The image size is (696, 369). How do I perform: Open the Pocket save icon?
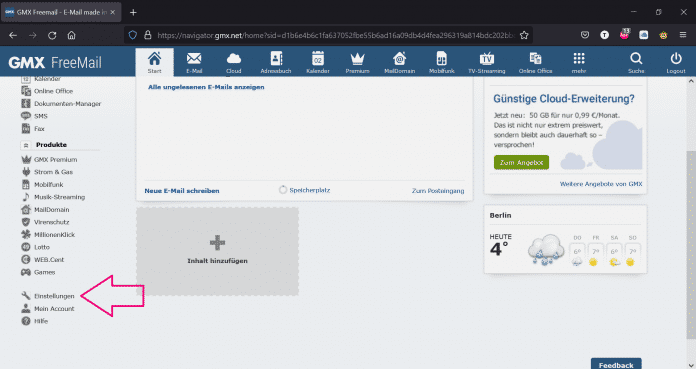click(x=585, y=35)
